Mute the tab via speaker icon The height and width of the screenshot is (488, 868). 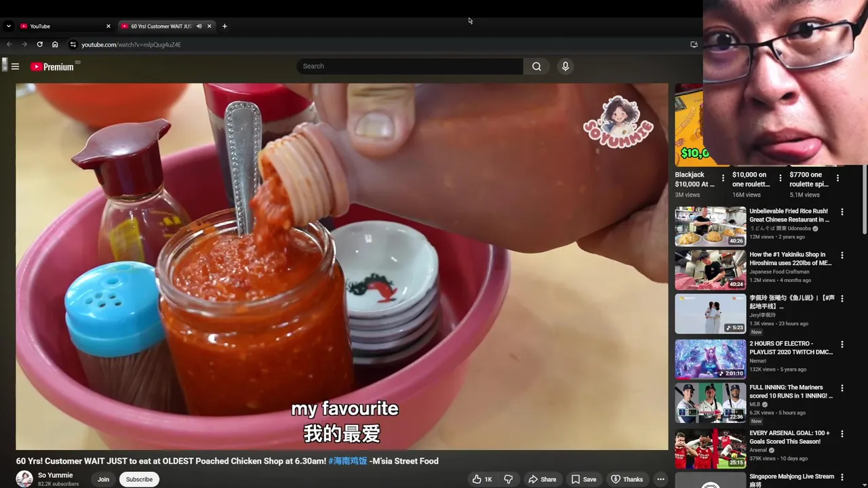(x=199, y=26)
